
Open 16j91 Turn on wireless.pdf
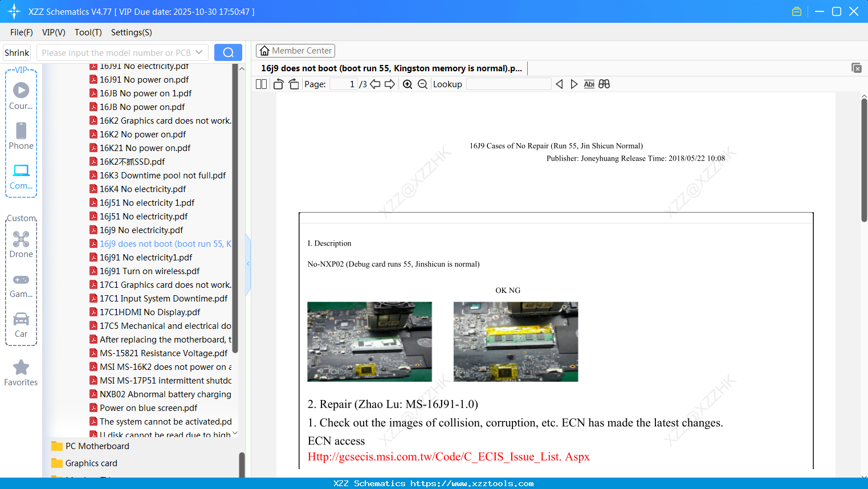pos(144,271)
